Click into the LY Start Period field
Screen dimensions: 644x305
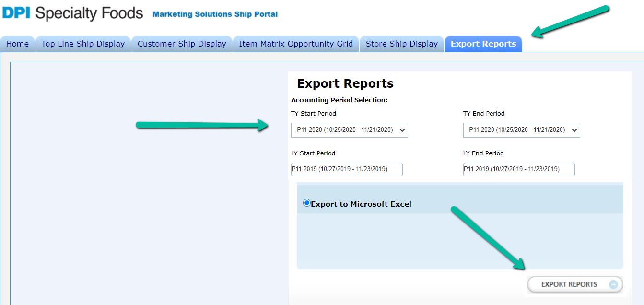coord(347,169)
